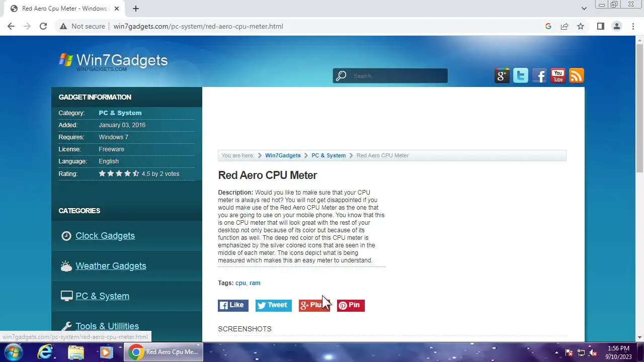Open the PC & System sidebar link
The image size is (644, 362).
tap(102, 296)
